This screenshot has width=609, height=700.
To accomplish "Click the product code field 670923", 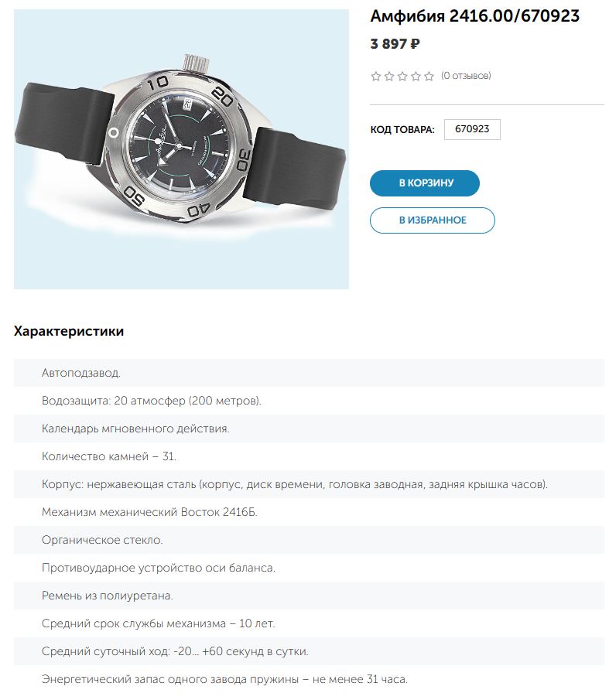I will (x=472, y=129).
